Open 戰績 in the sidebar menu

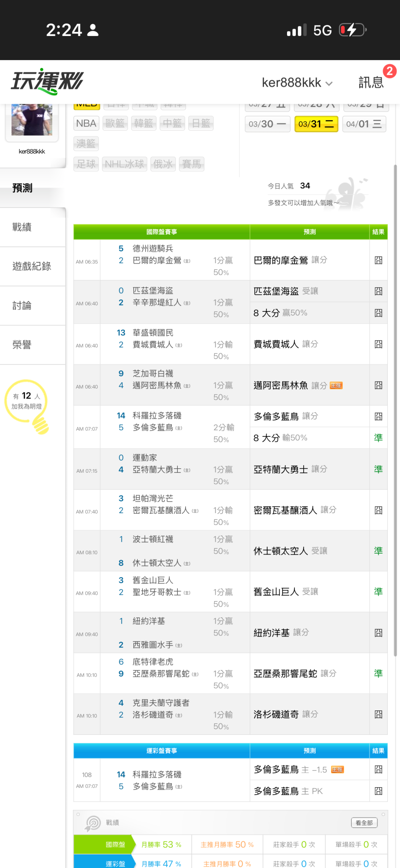coord(22,227)
